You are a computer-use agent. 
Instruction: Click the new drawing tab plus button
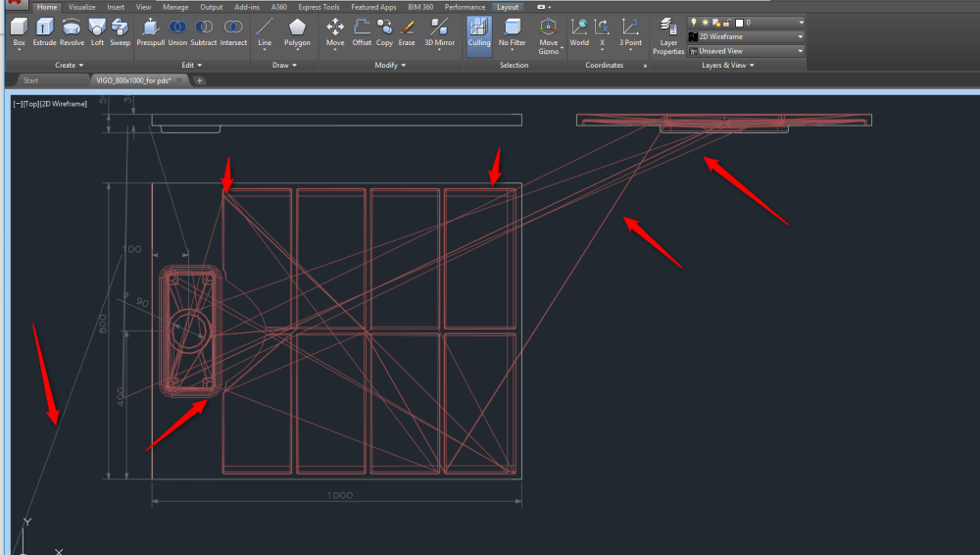coord(200,80)
